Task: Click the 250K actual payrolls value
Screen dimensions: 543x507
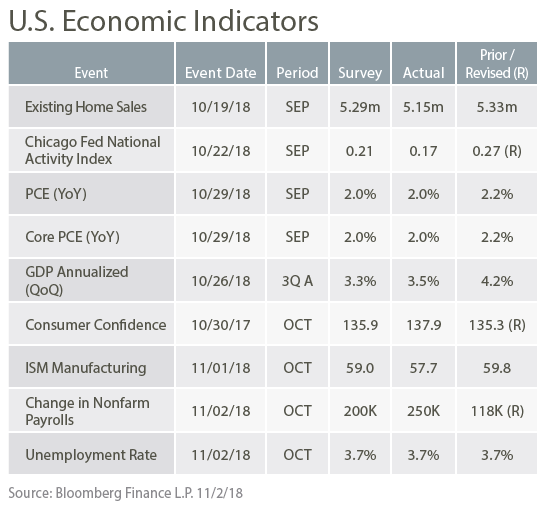Action: tap(423, 411)
